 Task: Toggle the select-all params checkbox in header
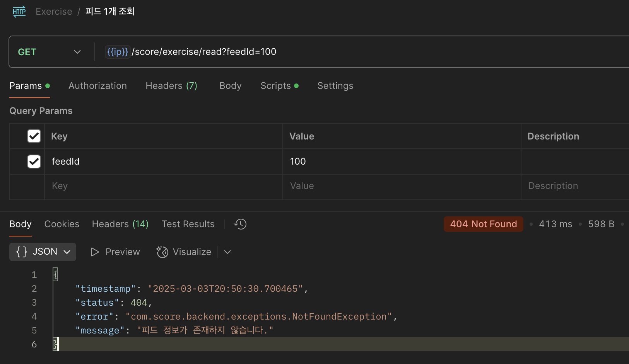click(x=34, y=136)
